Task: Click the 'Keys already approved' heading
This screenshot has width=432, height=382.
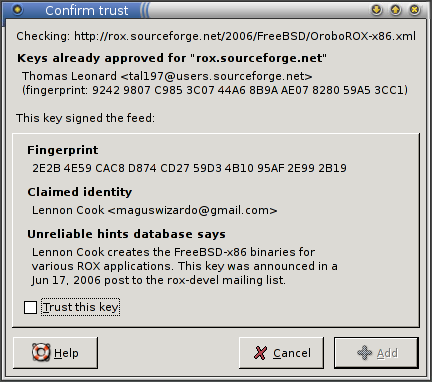Action: [x=172, y=58]
